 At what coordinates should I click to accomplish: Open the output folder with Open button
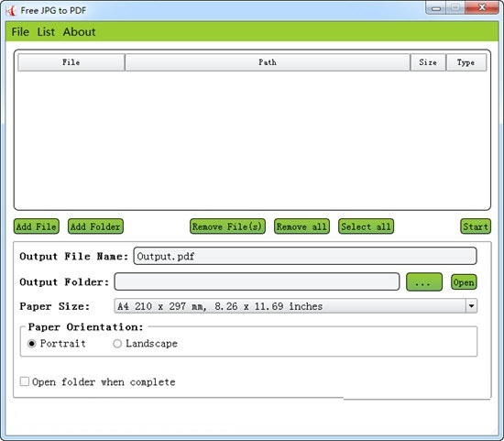(x=464, y=282)
